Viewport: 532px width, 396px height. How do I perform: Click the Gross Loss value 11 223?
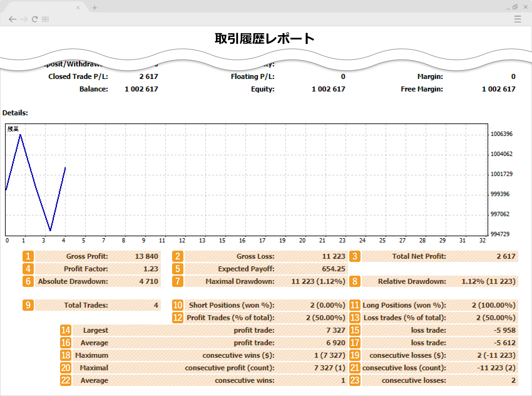click(334, 256)
